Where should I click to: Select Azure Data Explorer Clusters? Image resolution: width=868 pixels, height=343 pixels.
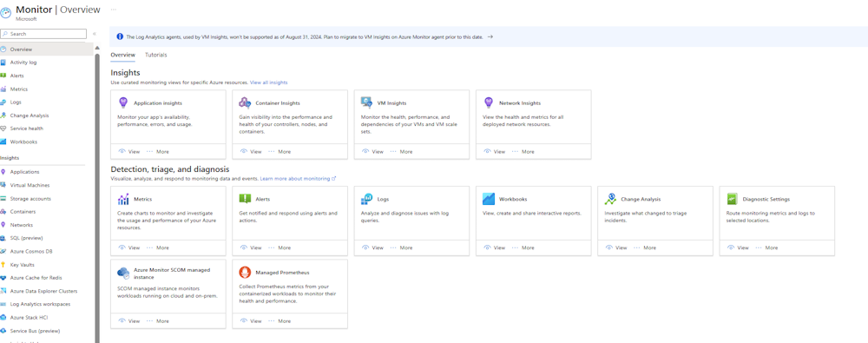(x=43, y=291)
